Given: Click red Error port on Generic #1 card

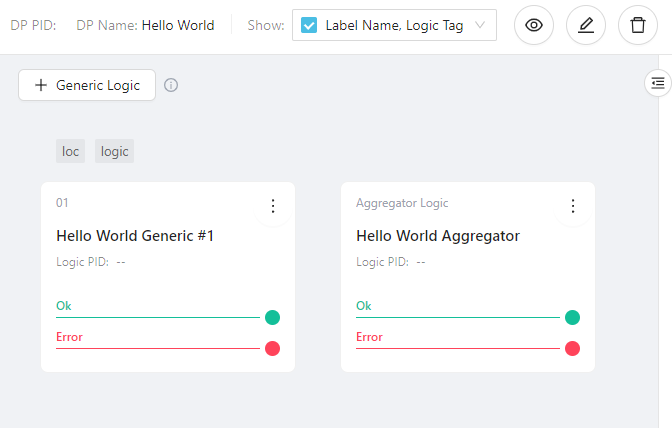Looking at the screenshot, I should click(272, 349).
